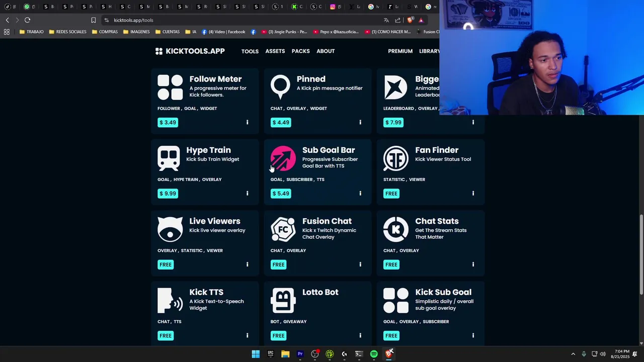This screenshot has height=362, width=644.
Task: Click the translate page icon in address bar
Action: 386,20
